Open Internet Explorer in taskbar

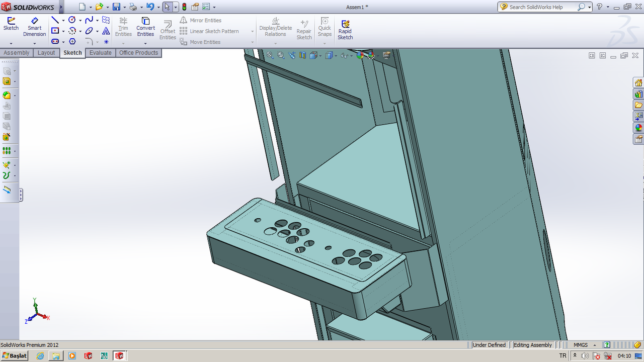[x=40, y=355]
